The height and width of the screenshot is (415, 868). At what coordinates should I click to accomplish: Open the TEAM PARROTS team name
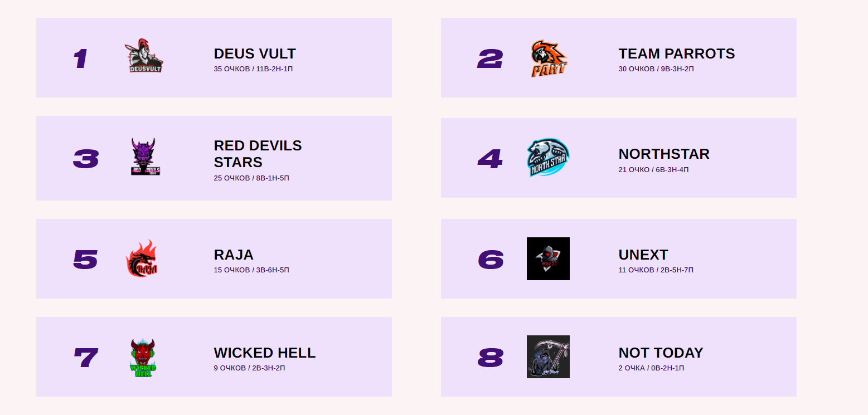[676, 53]
